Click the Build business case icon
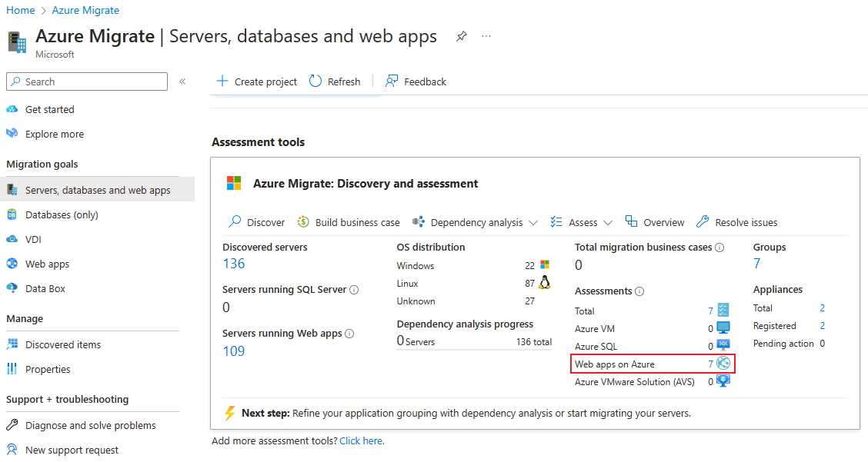868x462 pixels. point(303,222)
